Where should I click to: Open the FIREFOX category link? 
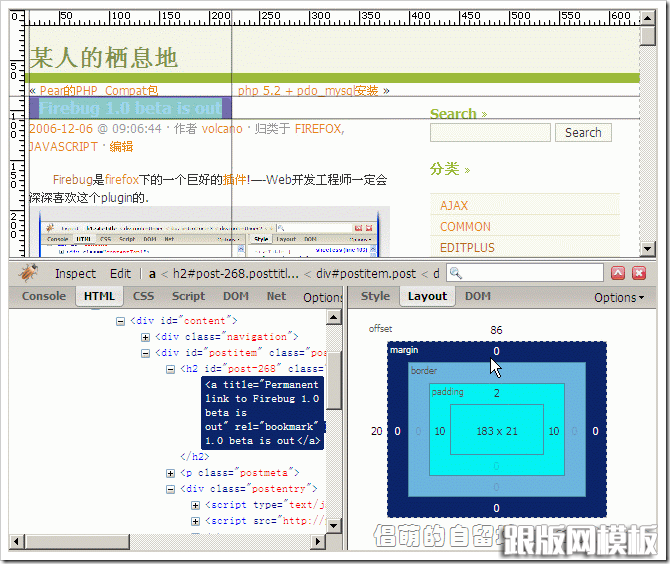coord(319,129)
